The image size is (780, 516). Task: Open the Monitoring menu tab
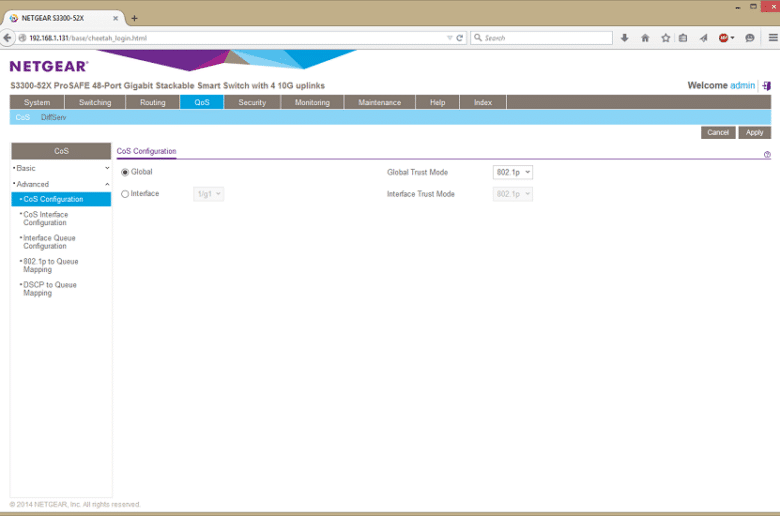pyautogui.click(x=312, y=103)
